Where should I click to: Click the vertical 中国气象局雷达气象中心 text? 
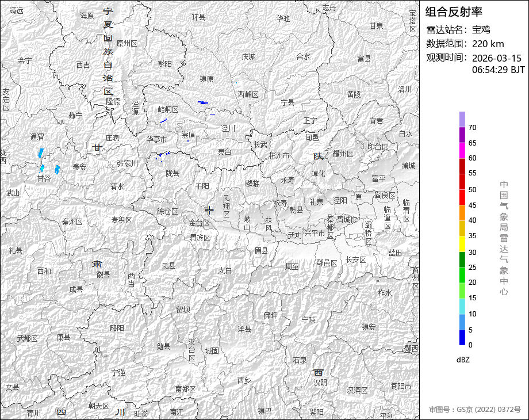[504, 238]
